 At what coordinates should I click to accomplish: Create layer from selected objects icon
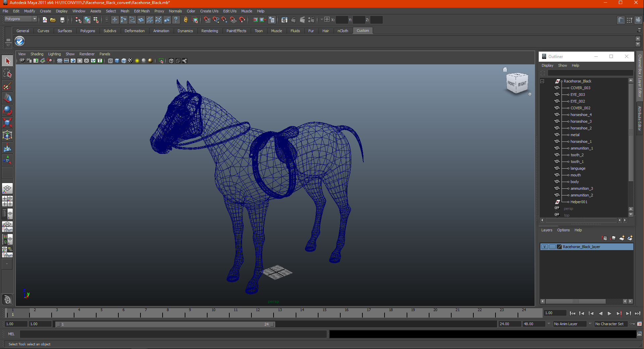(x=630, y=238)
